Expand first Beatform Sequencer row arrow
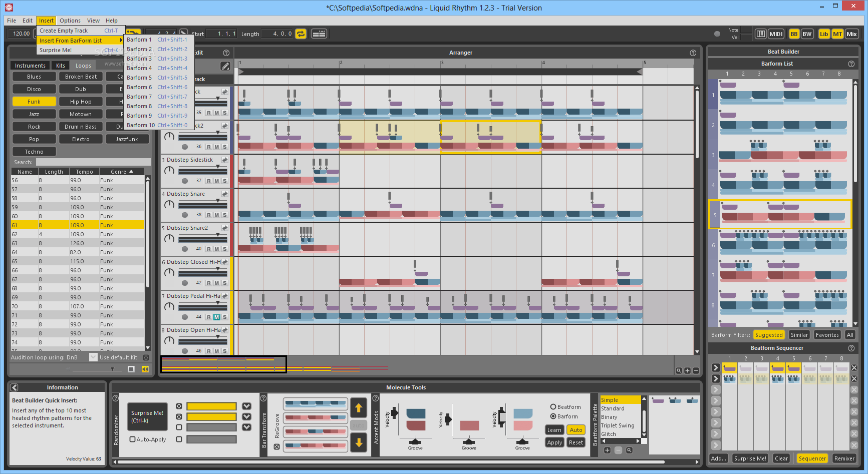 (x=716, y=368)
